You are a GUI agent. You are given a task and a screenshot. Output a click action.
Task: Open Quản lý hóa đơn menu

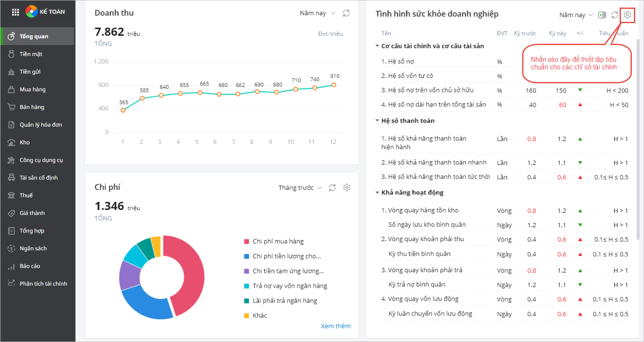(x=41, y=125)
